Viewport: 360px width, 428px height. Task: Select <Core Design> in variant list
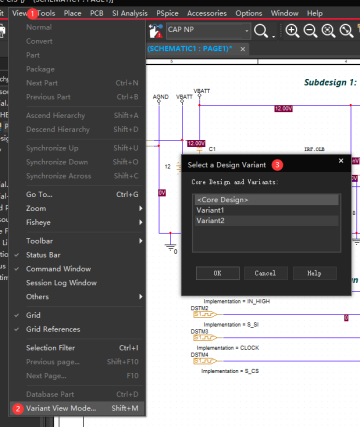pos(266,200)
